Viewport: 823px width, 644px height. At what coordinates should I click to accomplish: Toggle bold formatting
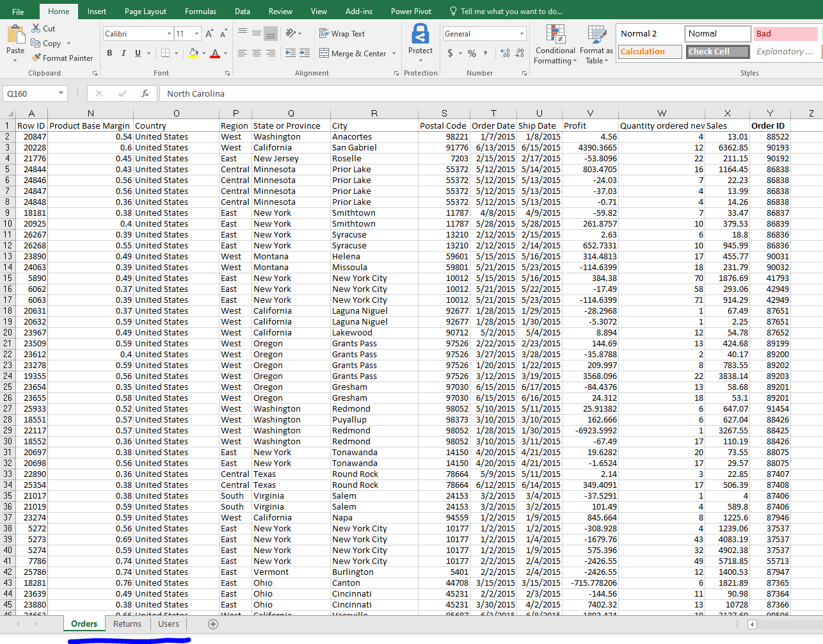pyautogui.click(x=109, y=53)
